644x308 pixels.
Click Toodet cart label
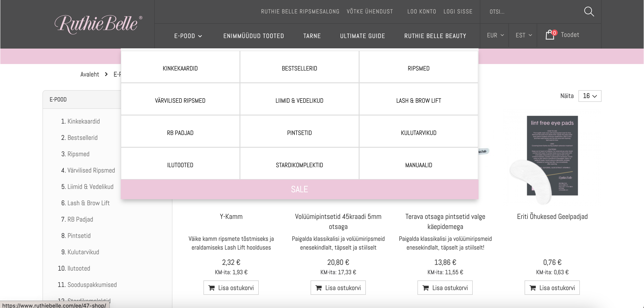[x=570, y=35]
